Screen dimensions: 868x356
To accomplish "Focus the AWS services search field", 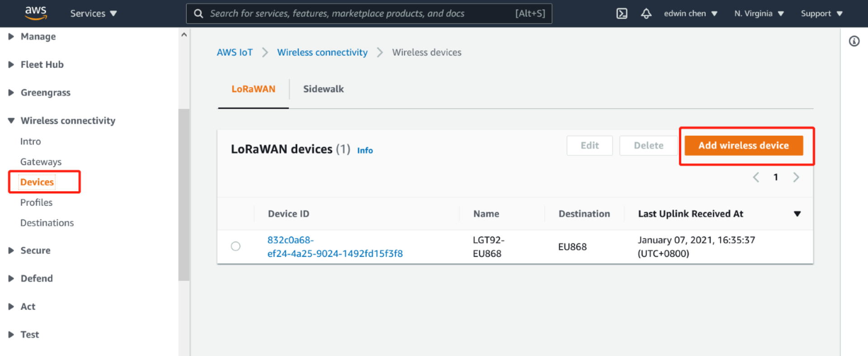I will pyautogui.click(x=369, y=14).
